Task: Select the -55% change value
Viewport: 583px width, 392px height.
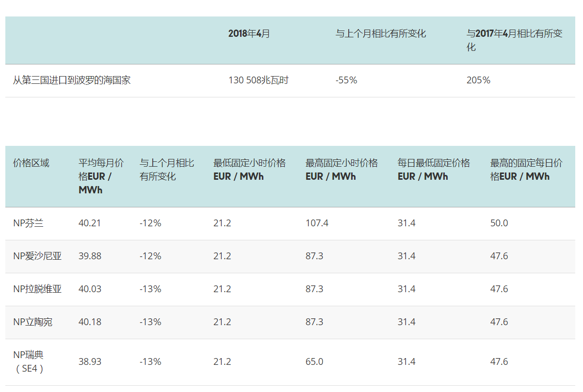Action: pos(346,80)
